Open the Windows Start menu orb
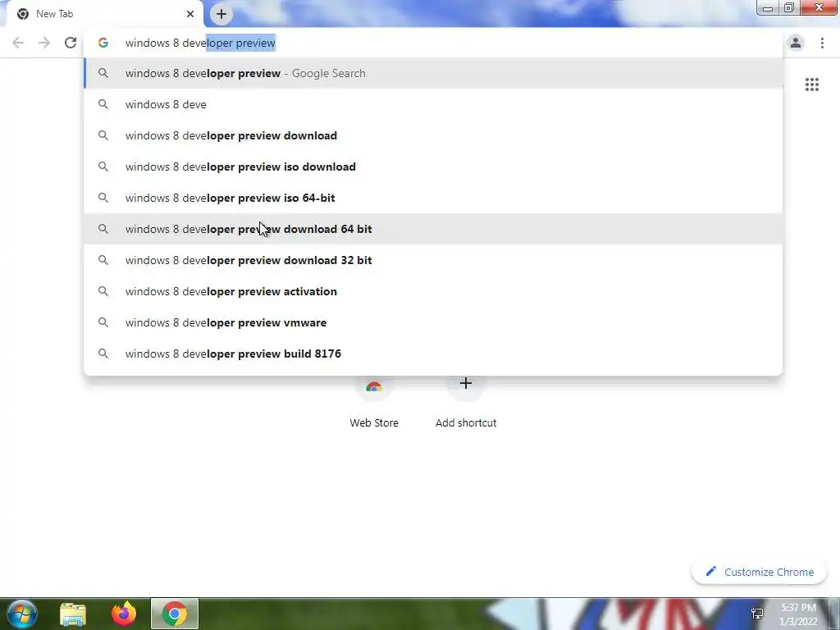This screenshot has width=840, height=630. (22, 614)
